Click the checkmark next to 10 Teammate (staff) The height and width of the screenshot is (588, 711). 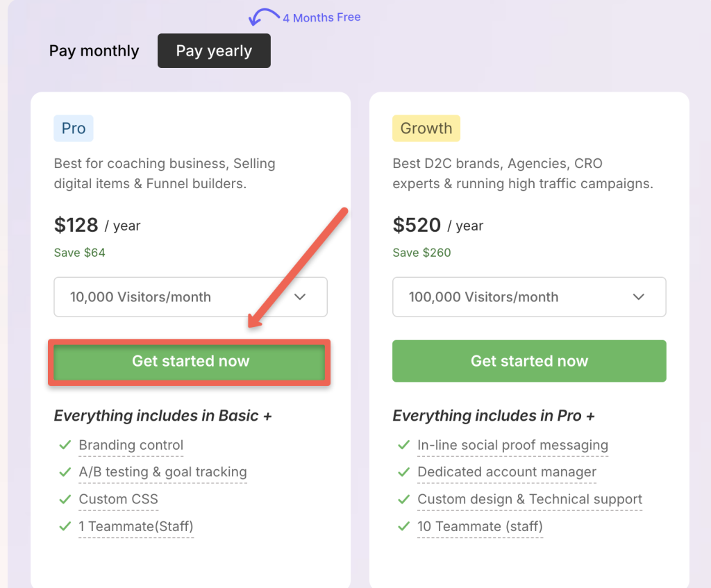point(403,526)
